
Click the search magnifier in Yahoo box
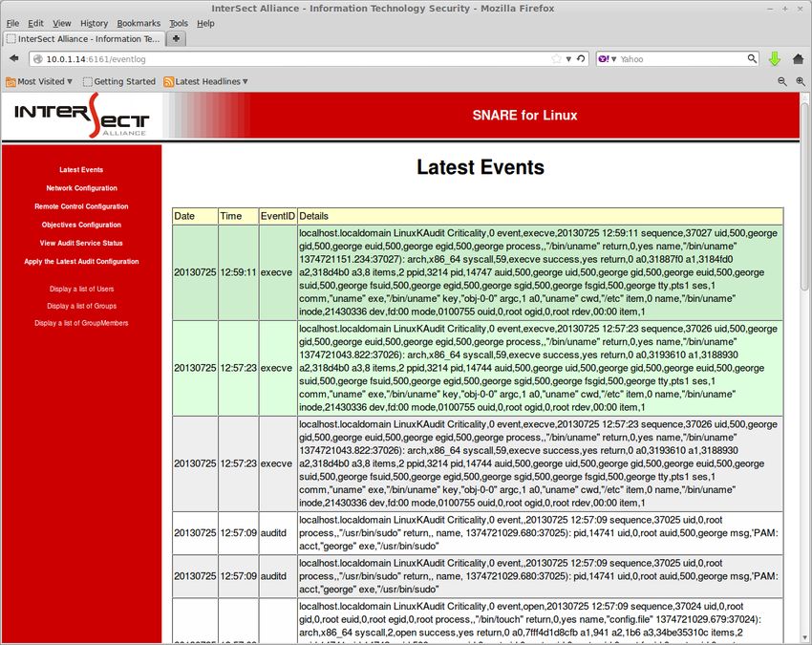[x=752, y=59]
